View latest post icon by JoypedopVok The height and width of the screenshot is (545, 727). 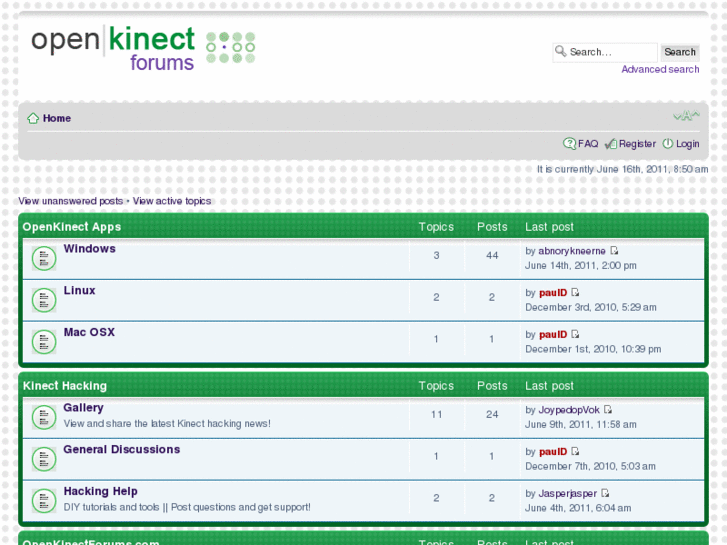click(x=608, y=410)
